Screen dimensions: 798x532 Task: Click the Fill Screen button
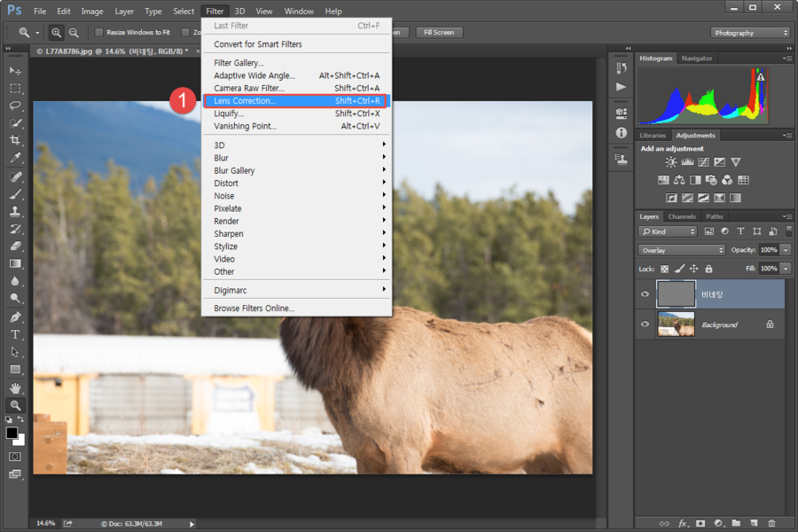pos(439,33)
